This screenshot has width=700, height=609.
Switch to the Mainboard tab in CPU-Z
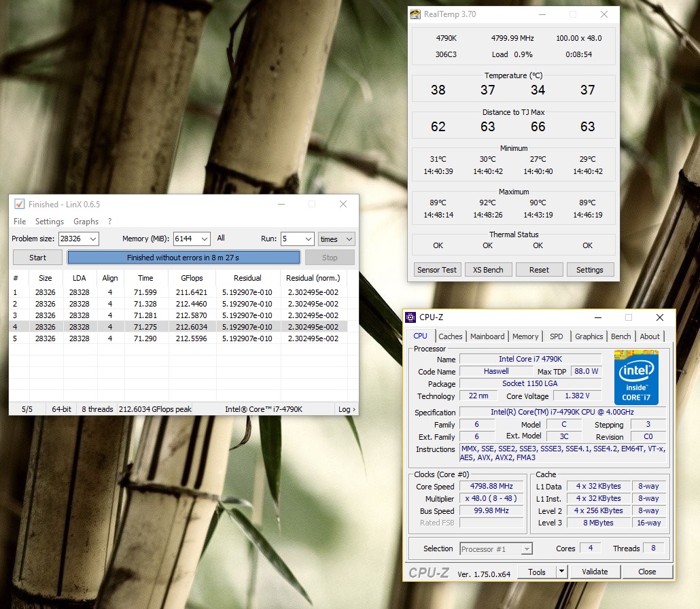pos(487,336)
